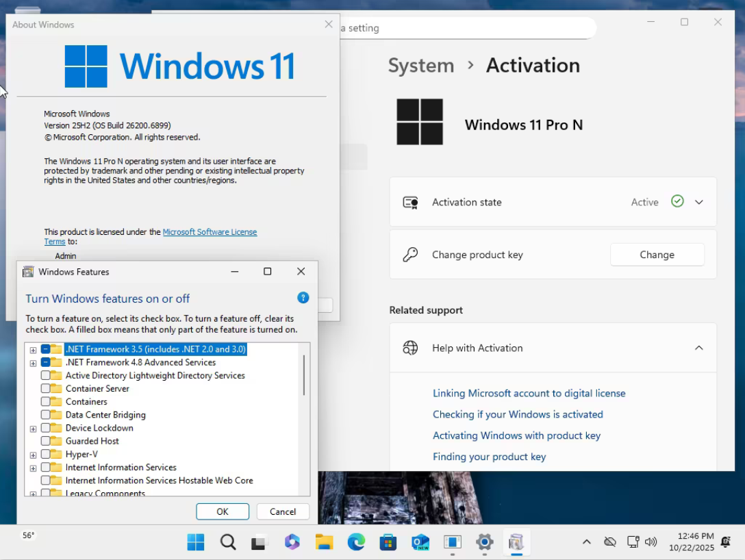Click the taskbar Search icon
This screenshot has height=560, width=745.
tap(228, 542)
